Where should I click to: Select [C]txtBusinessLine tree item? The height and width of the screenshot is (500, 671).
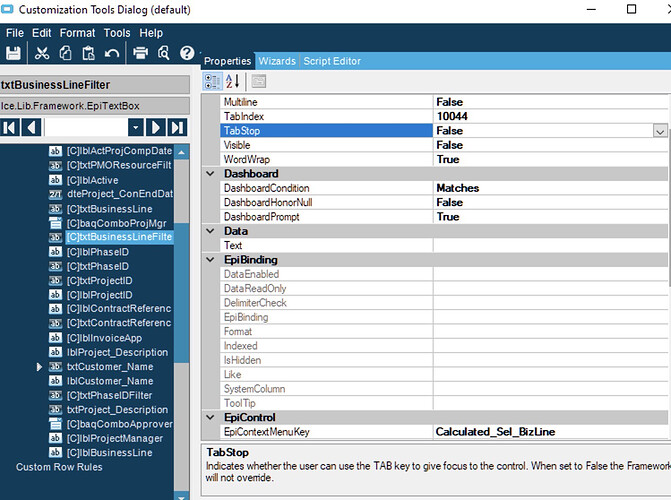110,209
